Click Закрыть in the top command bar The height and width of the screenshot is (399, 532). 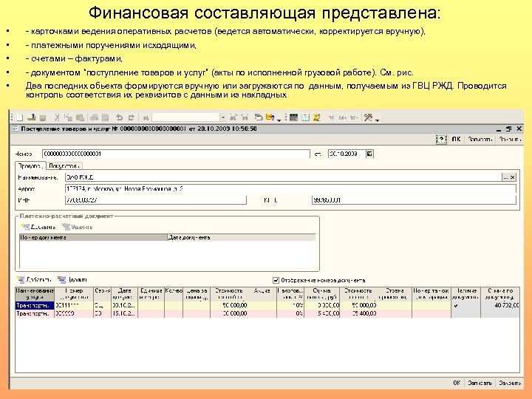(509, 140)
